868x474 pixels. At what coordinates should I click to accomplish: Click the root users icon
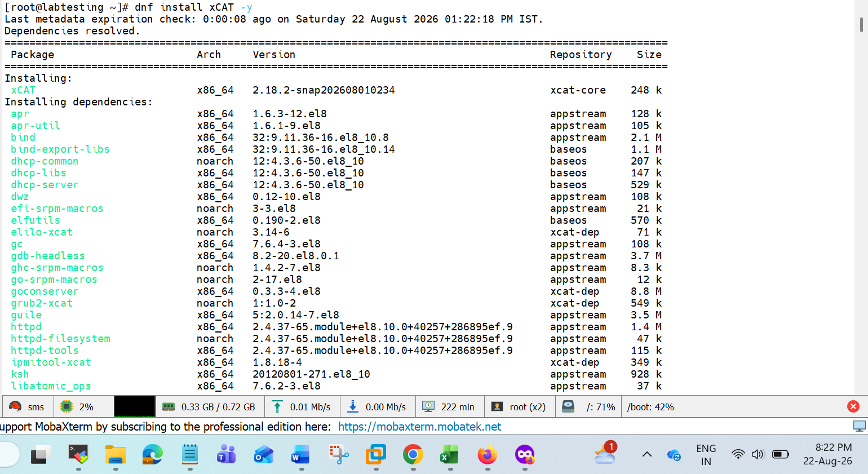pos(497,406)
